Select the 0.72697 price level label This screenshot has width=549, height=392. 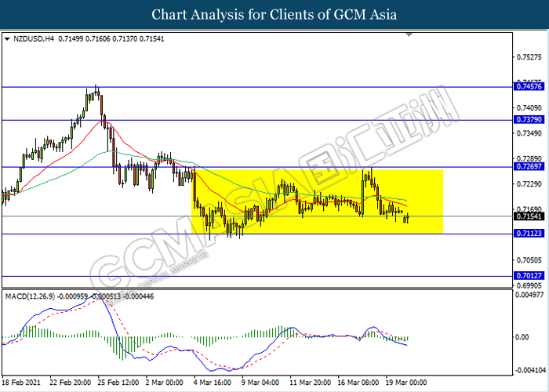529,166
